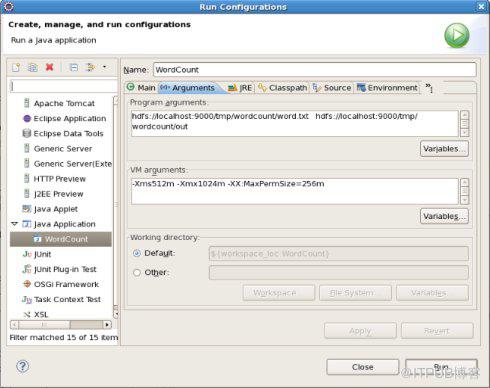Select the Other working directory radio button
The height and width of the screenshot is (388, 490).
pyautogui.click(x=137, y=273)
